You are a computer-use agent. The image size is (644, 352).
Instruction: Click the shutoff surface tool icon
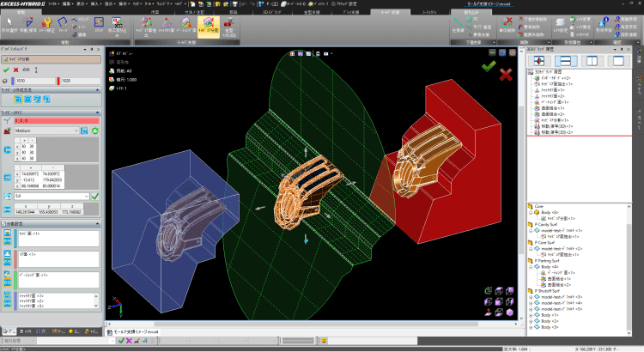tap(167, 25)
